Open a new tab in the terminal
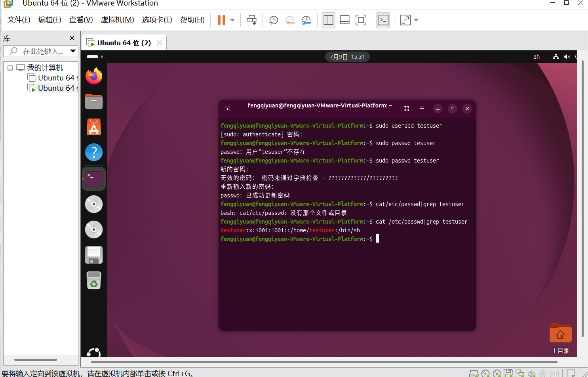Image resolution: width=588 pixels, height=377 pixels. 227,109
